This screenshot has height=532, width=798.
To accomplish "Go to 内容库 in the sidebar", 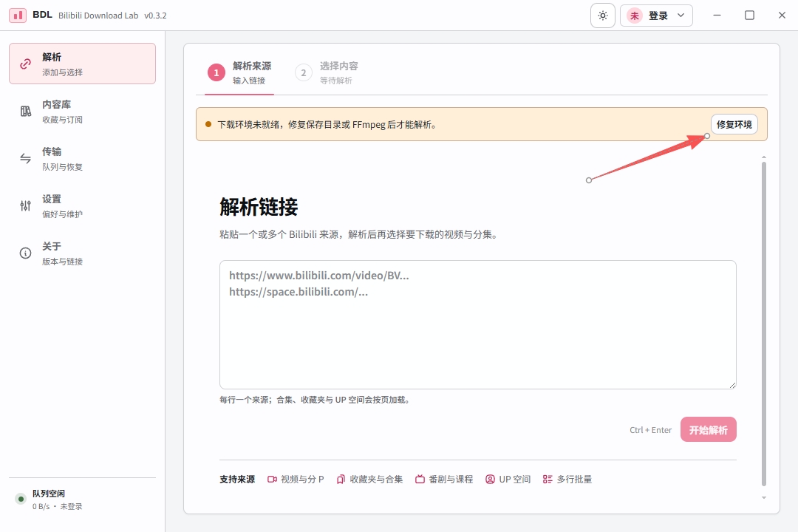I will tap(83, 111).
